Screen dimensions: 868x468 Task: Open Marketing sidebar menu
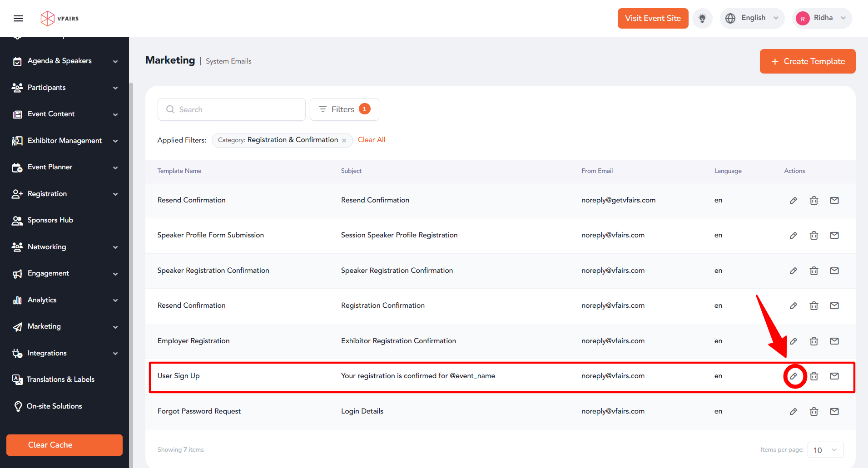(x=64, y=326)
